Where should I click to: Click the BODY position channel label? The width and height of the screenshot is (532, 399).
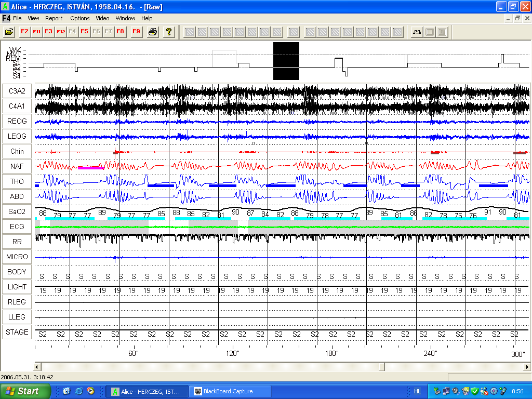click(17, 272)
